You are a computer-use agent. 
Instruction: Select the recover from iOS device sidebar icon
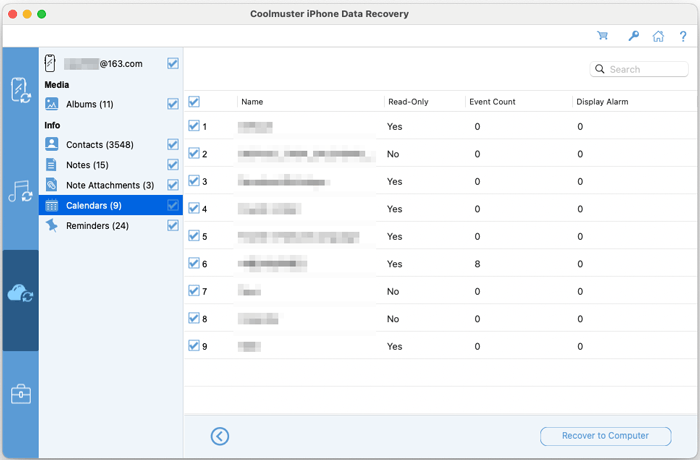tap(20, 90)
